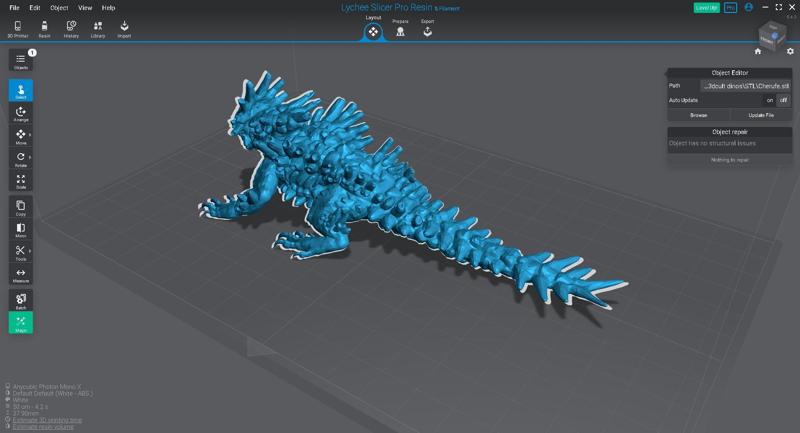Viewport: 800px width, 433px height.
Task: Activate the Select tool
Action: (21, 90)
